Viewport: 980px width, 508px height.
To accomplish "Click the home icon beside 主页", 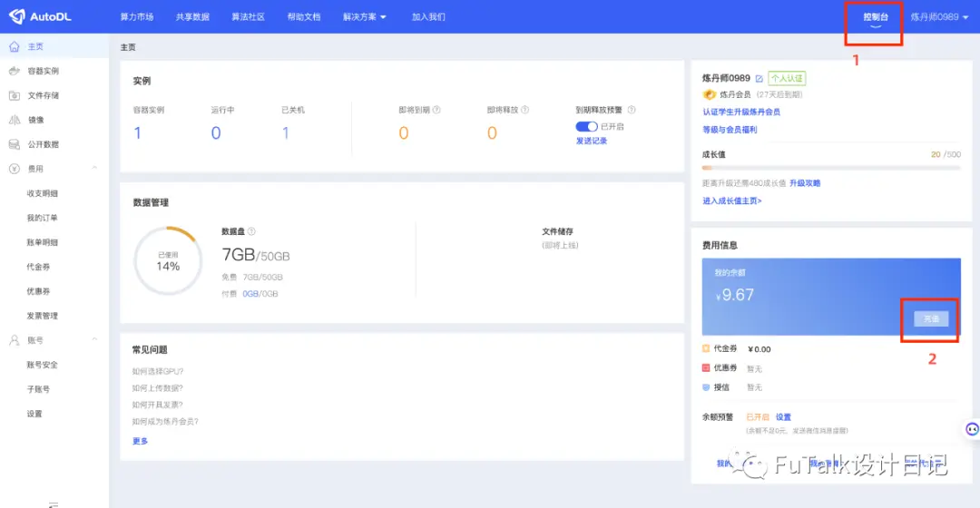I will 15,46.
